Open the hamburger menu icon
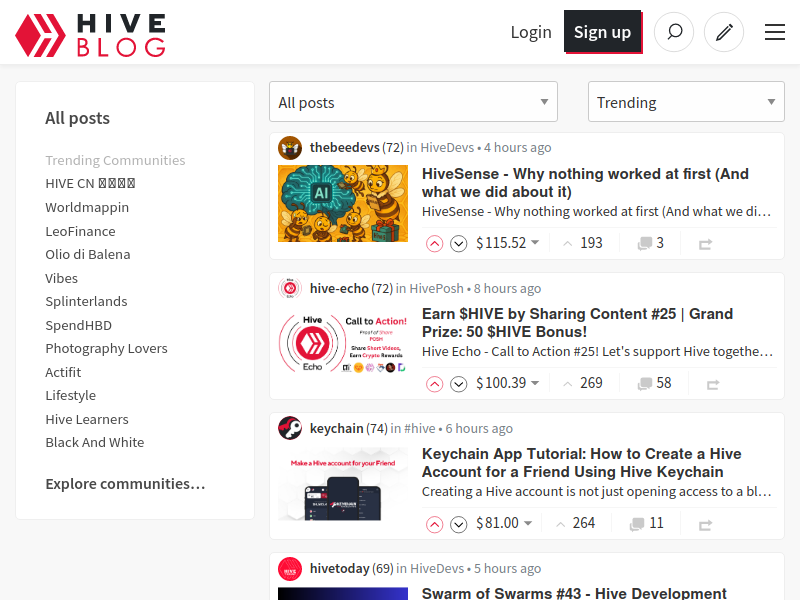800x600 pixels. point(774,32)
